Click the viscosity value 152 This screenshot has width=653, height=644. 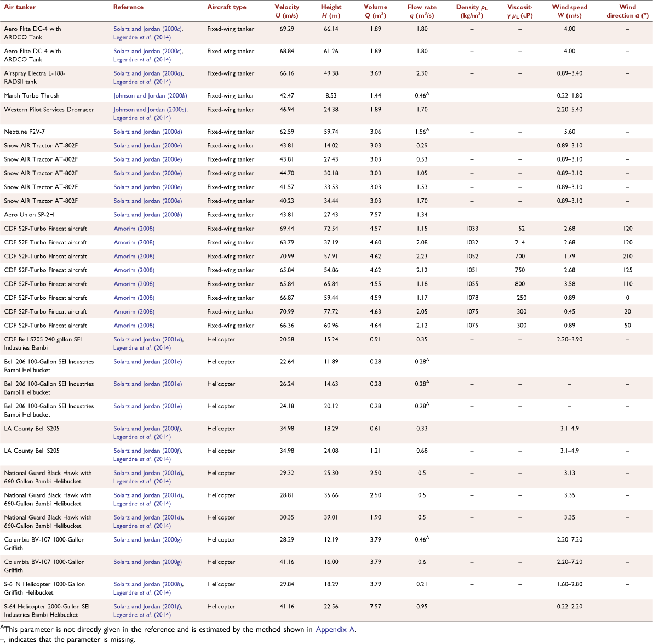[520, 228]
